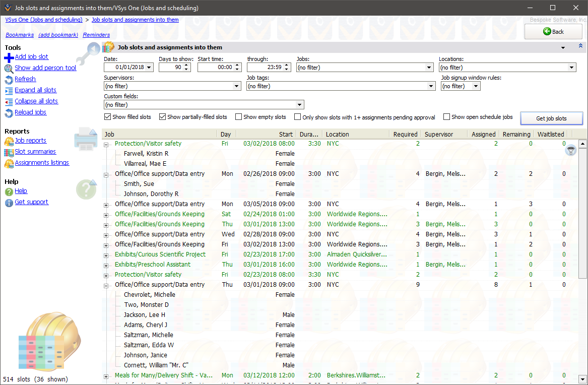Screen dimensions: 588x385
Task: Open the Jobs filter dropdown
Action: (429, 67)
